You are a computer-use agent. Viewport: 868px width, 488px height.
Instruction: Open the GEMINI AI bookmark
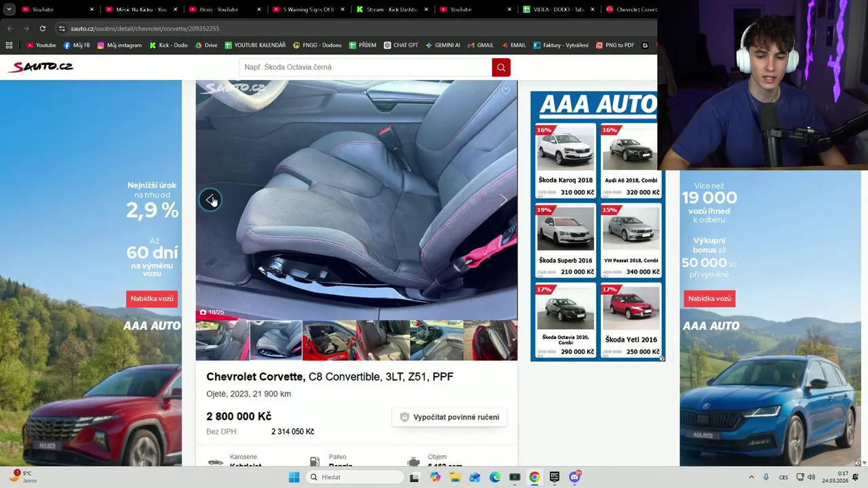click(443, 45)
